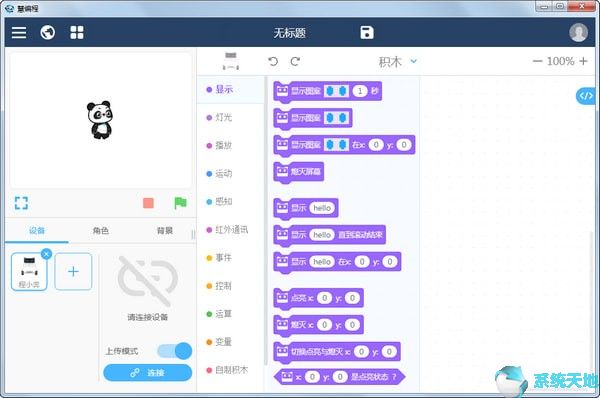
Task: Click hello field in 显示 直到滚动结束 block
Action: (x=322, y=235)
